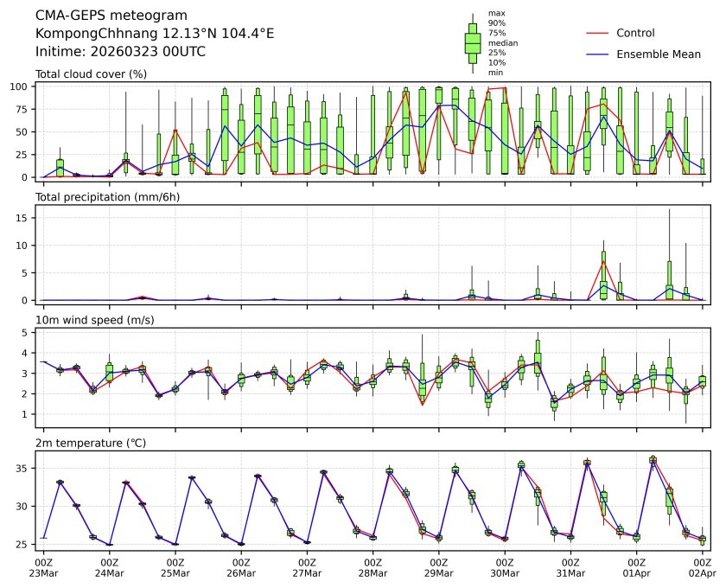Click the green box-plot legend symbol
726x588 pixels.
tap(473, 42)
